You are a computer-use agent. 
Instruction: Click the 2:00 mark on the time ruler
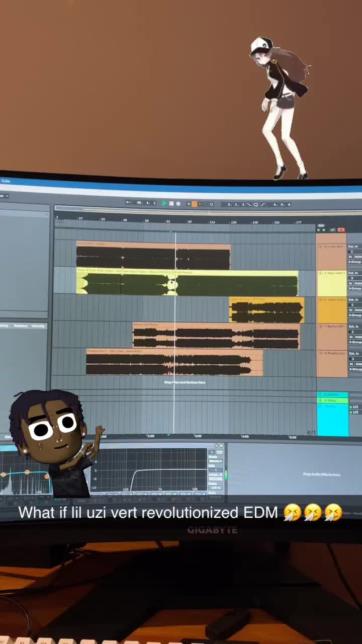[x=150, y=436]
